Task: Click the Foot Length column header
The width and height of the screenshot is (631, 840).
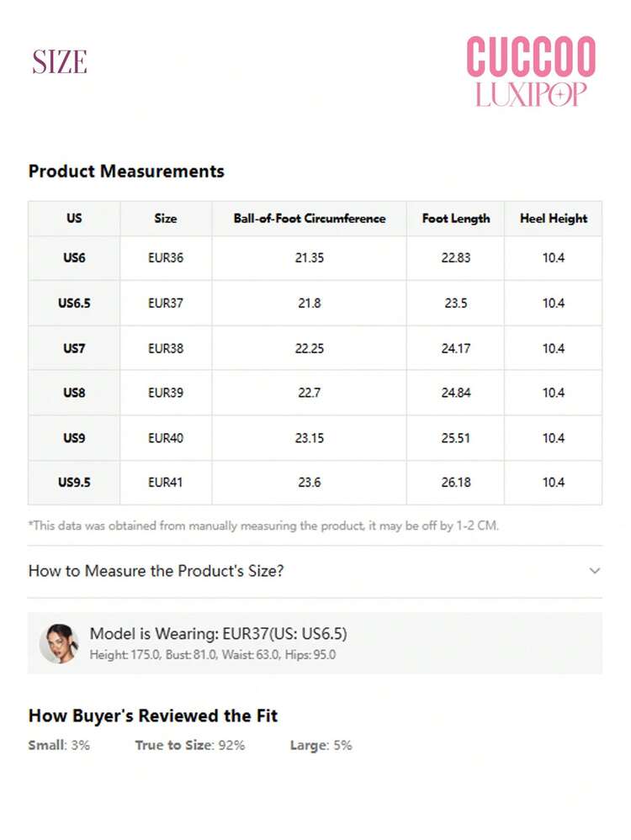Action: [x=456, y=219]
